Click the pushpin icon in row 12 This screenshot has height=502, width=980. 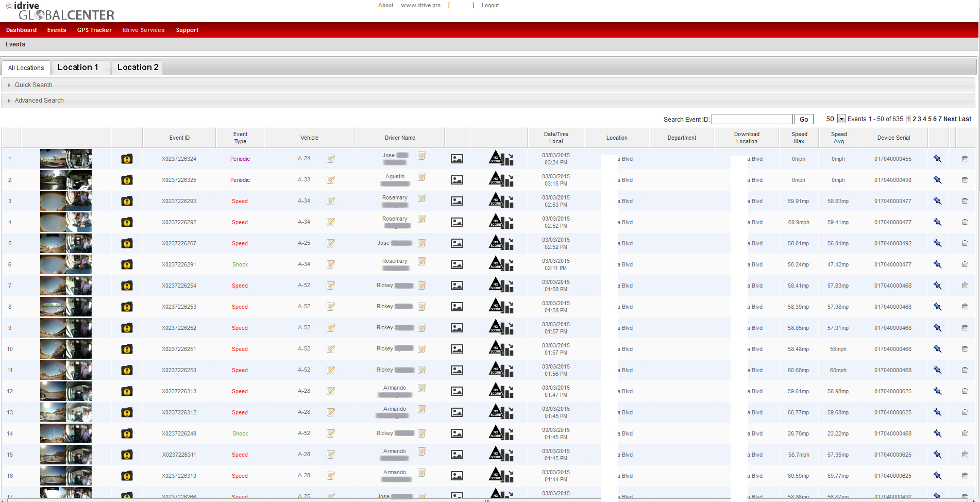[x=937, y=391]
